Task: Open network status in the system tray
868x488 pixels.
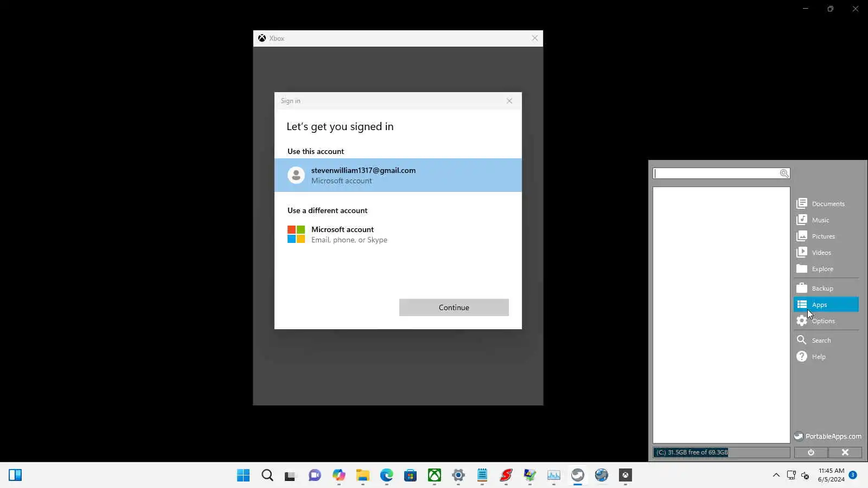Action: click(791, 476)
